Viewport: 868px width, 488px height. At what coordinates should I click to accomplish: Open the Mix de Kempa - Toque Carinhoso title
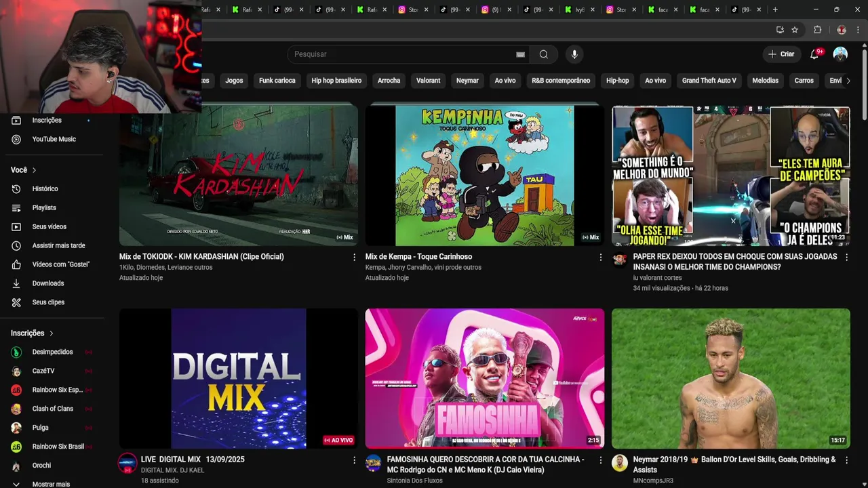pyautogui.click(x=418, y=257)
